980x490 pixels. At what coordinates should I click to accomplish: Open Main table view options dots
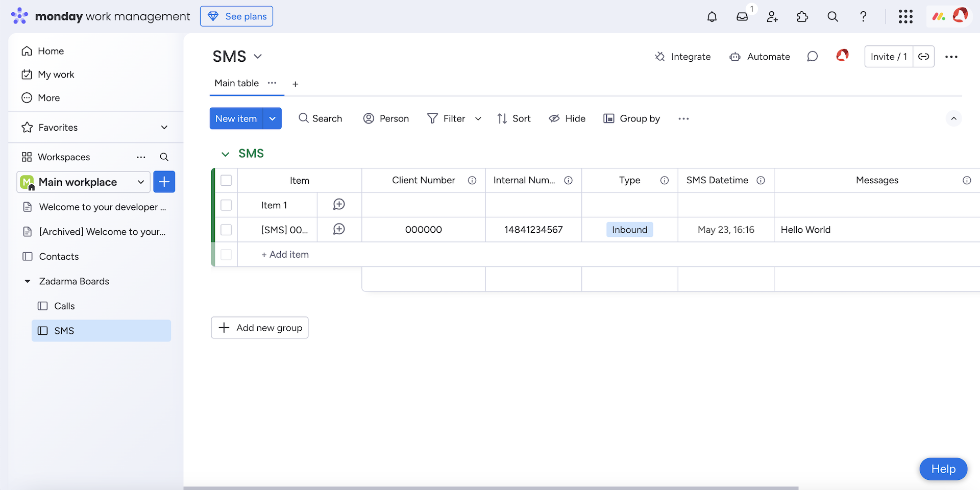click(x=272, y=83)
